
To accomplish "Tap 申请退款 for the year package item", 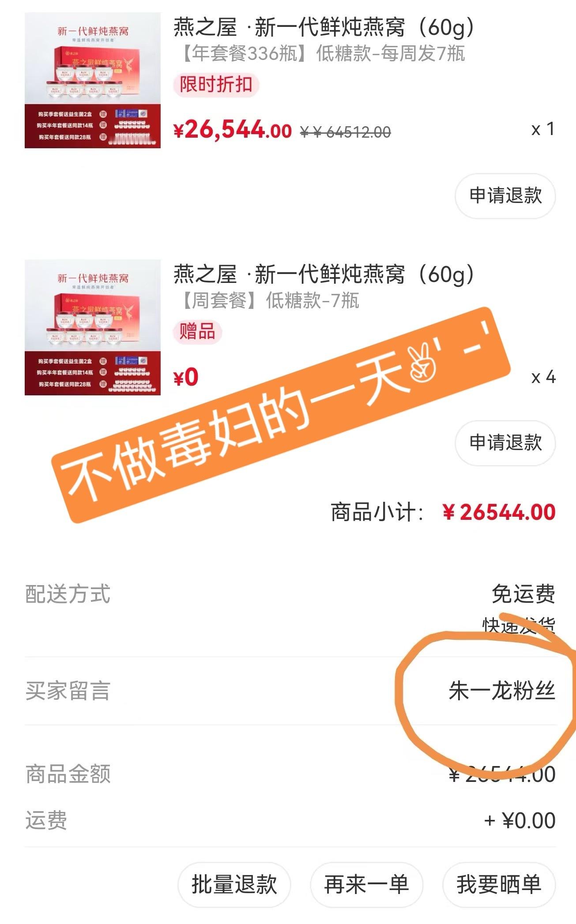I will point(505,196).
